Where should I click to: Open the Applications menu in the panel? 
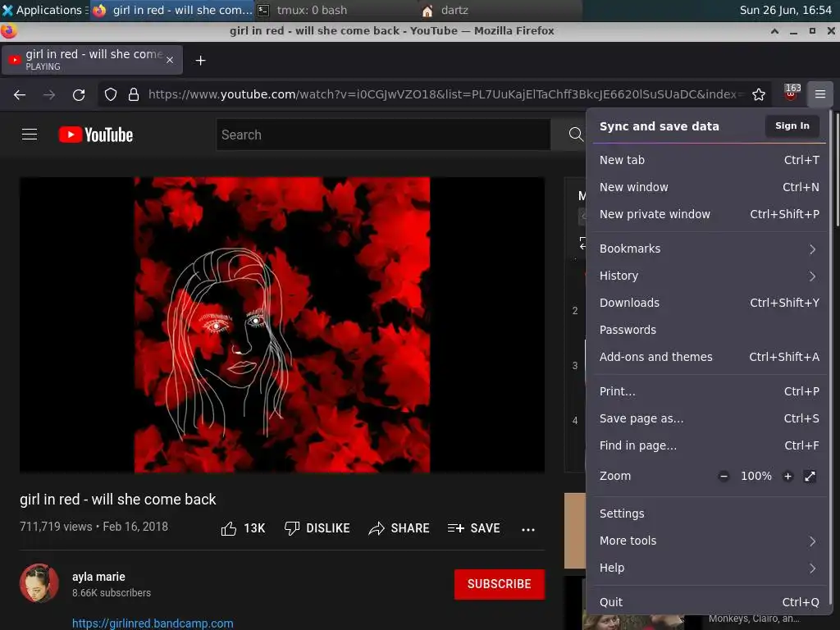[44, 10]
